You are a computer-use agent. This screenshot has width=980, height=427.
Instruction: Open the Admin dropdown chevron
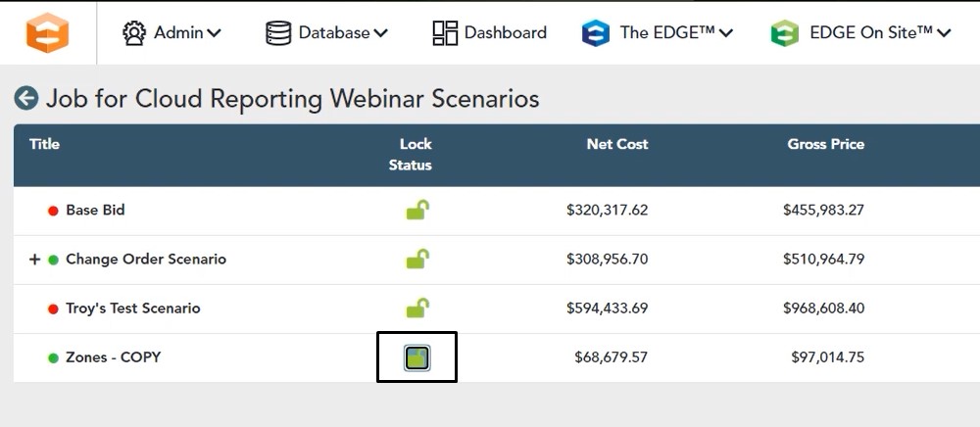click(x=214, y=33)
